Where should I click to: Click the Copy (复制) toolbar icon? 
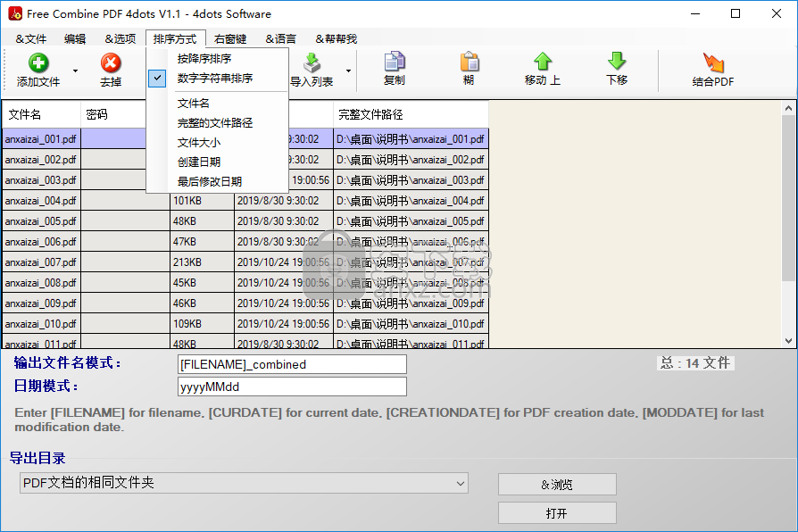(394, 62)
